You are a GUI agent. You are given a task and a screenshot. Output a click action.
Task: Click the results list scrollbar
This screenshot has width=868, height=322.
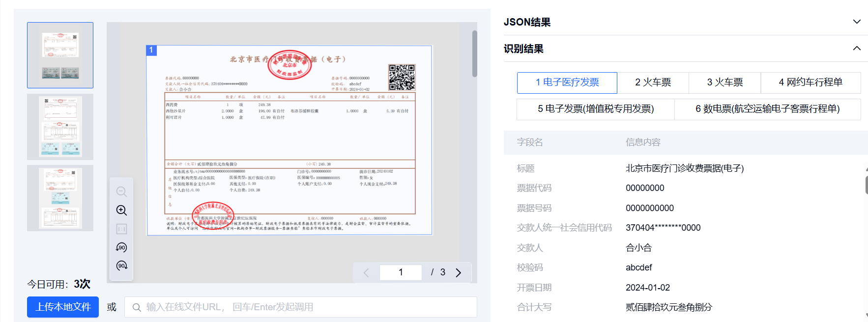(866, 185)
